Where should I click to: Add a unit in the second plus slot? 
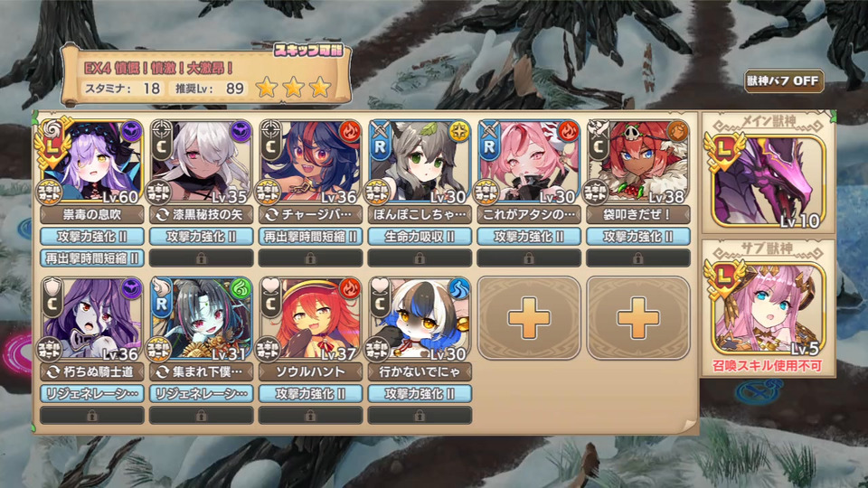coord(637,318)
